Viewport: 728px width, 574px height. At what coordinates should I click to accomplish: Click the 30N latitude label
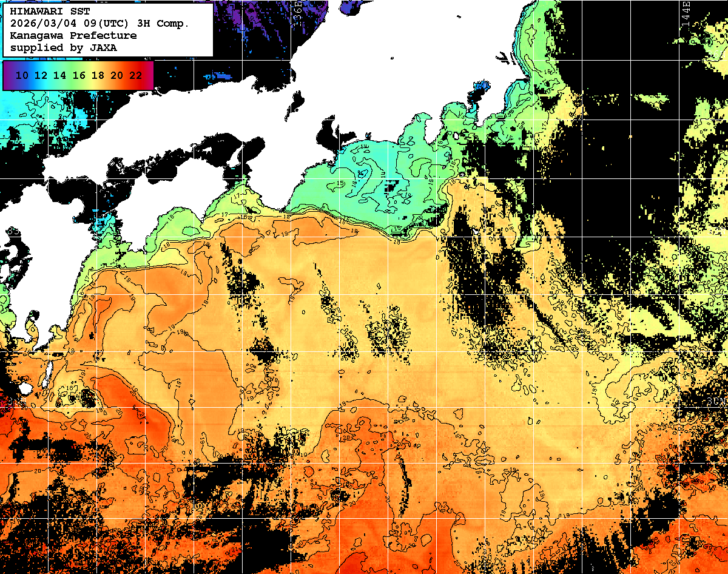point(716,402)
